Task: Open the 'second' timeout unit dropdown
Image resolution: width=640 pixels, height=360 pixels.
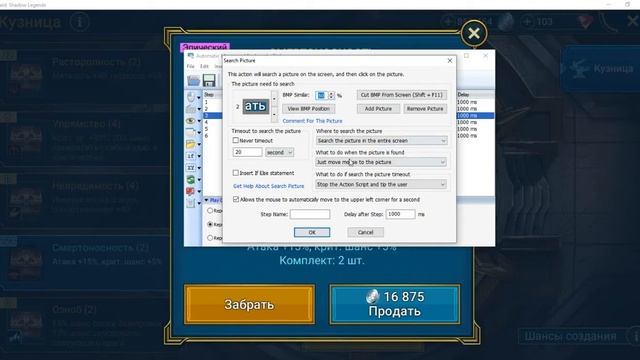Action: tap(279, 152)
